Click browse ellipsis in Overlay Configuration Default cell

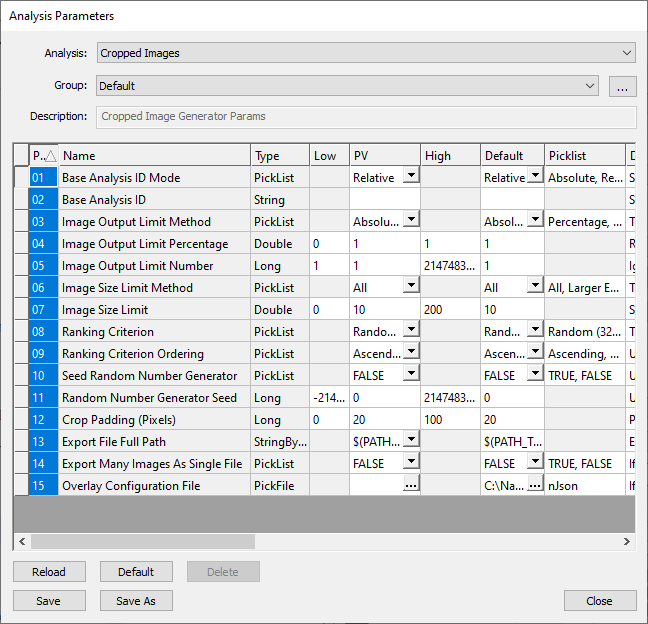[535, 486]
